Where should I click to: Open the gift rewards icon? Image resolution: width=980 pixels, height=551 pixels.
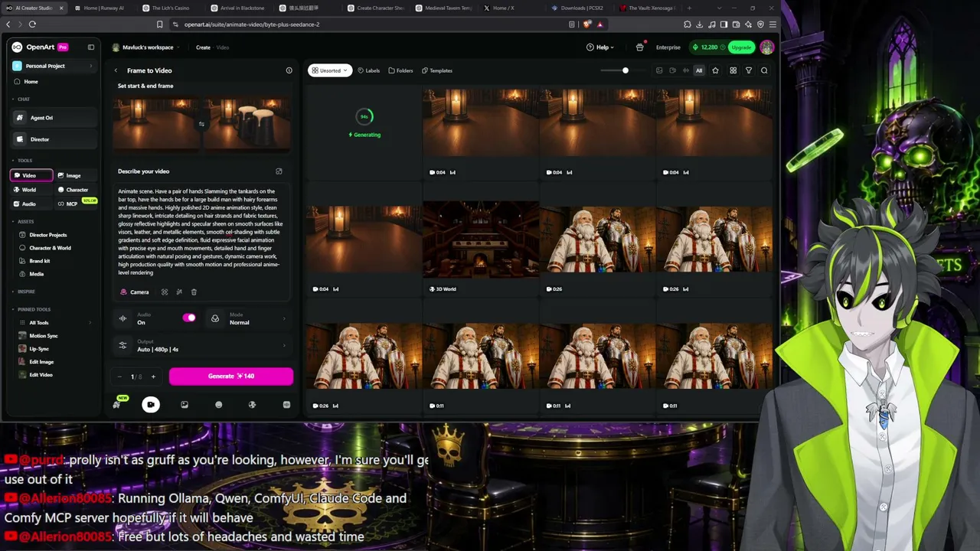tap(640, 47)
